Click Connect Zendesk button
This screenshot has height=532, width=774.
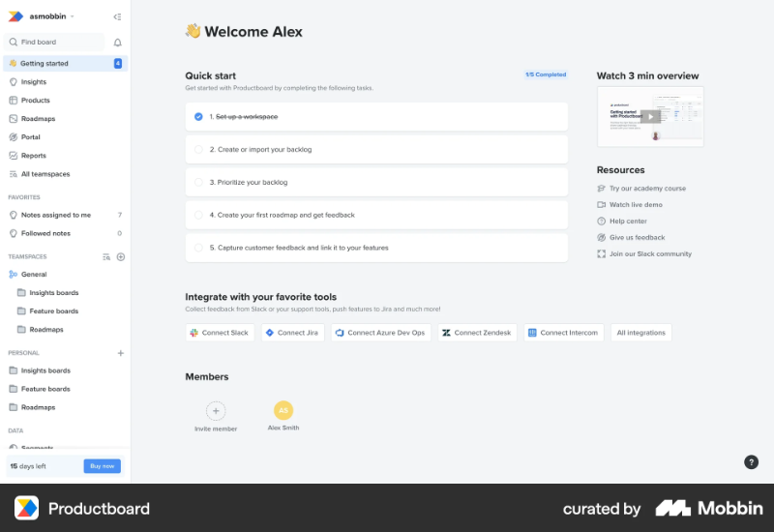click(x=477, y=333)
